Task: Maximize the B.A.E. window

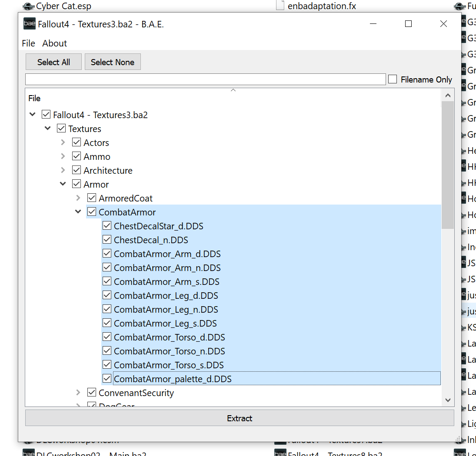Action: tap(408, 23)
